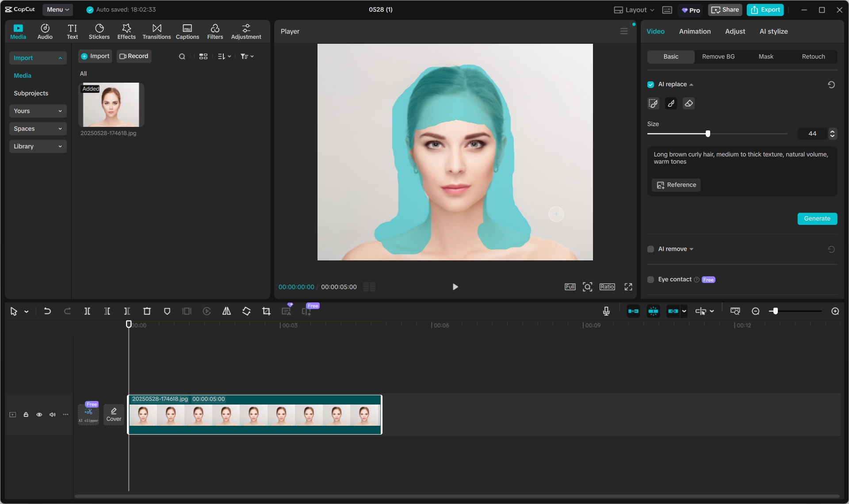
Task: Open the Menu dropdown
Action: coord(58,9)
